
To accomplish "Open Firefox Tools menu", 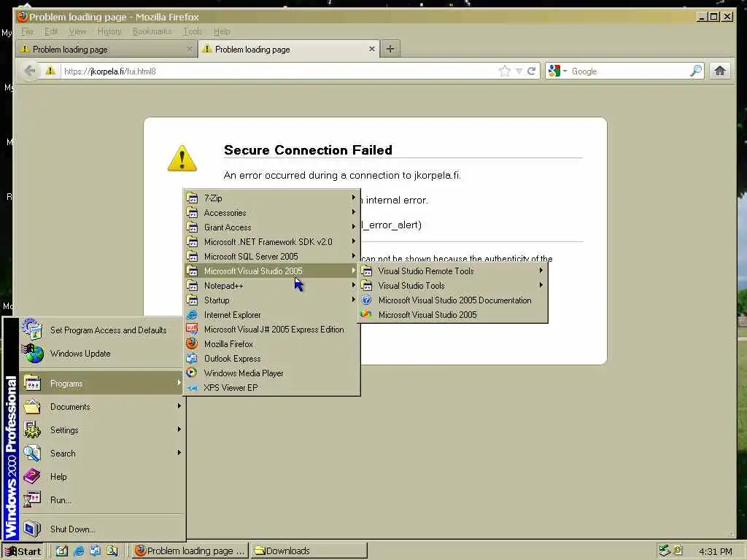I will [x=193, y=31].
